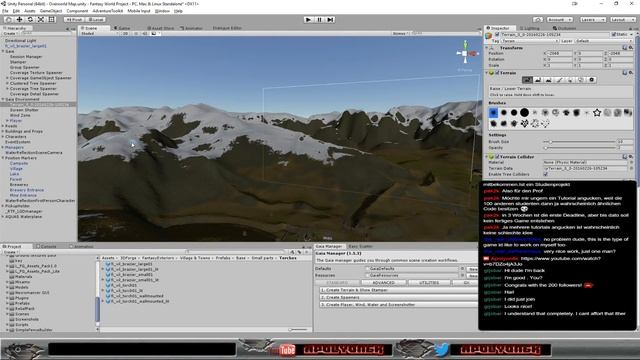Image resolution: width=640 pixels, height=360 pixels.
Task: Open the Account dropdown
Action: coord(560,20)
